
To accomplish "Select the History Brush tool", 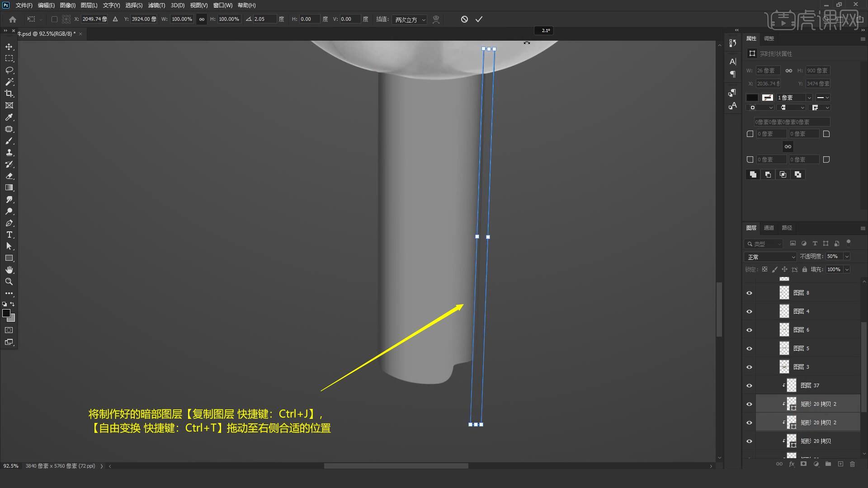I will 9,164.
